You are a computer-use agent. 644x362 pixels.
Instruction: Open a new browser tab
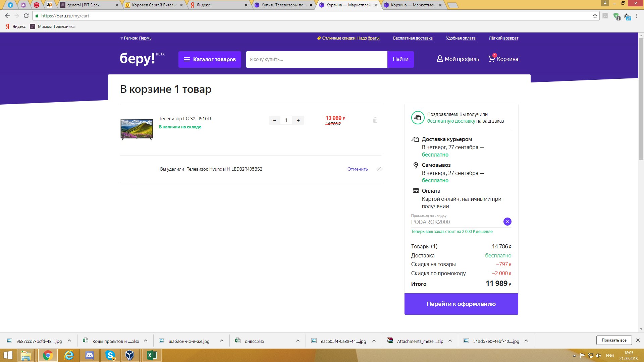click(x=453, y=5)
